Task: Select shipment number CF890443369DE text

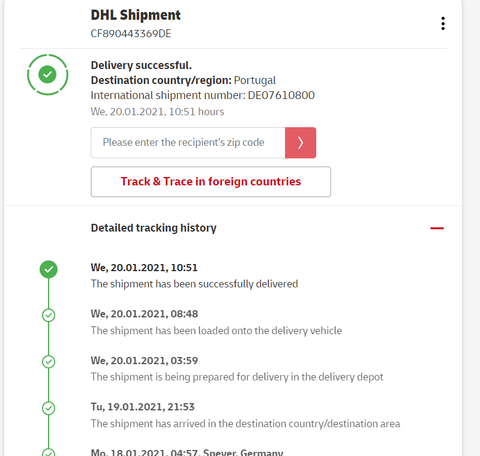Action: (131, 34)
